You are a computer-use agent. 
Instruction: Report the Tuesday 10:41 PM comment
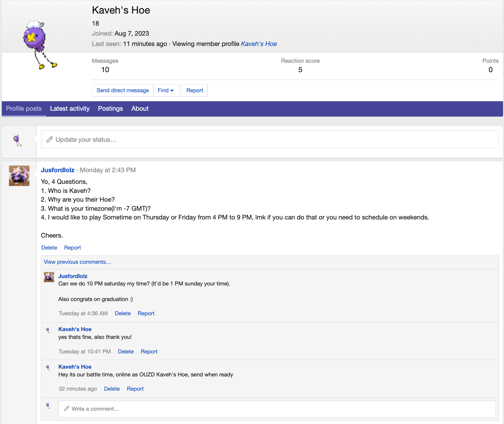pos(149,351)
